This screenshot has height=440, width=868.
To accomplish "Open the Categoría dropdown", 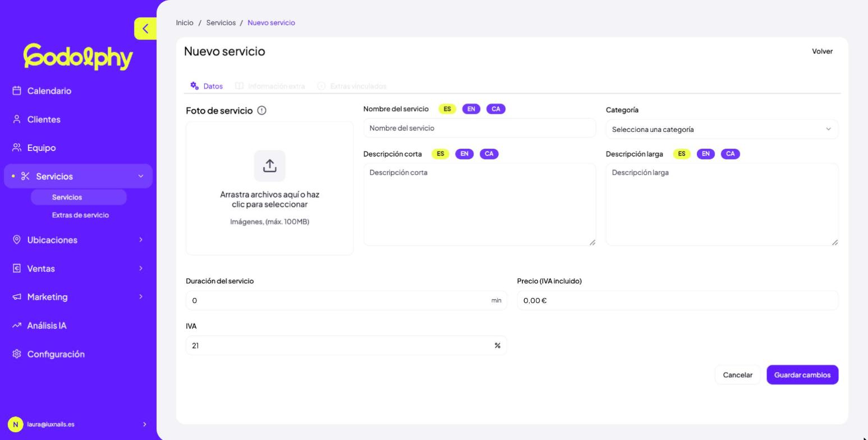I will click(x=722, y=129).
